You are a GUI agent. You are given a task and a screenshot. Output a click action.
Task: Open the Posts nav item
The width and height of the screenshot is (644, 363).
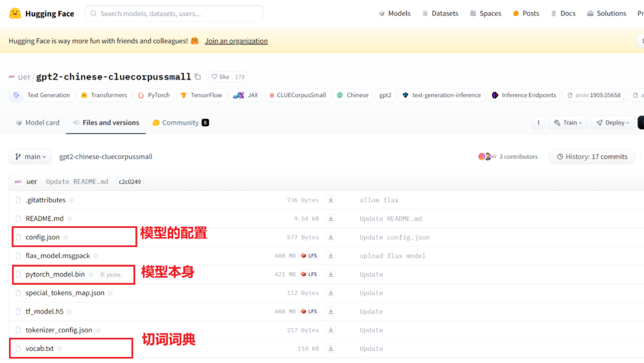pyautogui.click(x=526, y=14)
